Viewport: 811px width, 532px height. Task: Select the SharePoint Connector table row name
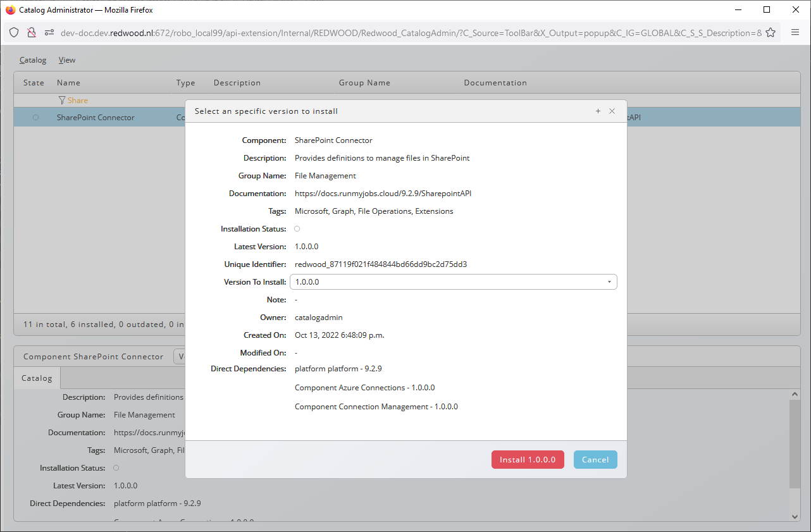[x=96, y=118]
